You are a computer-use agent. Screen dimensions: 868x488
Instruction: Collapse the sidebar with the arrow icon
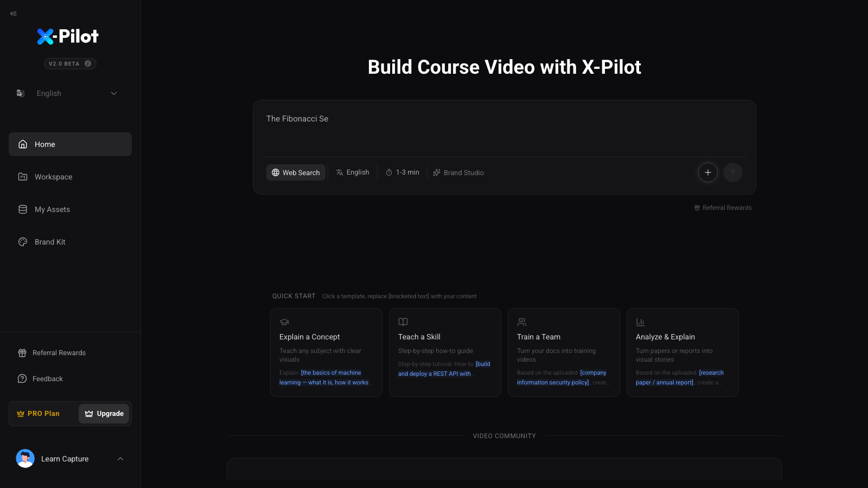tap(14, 14)
